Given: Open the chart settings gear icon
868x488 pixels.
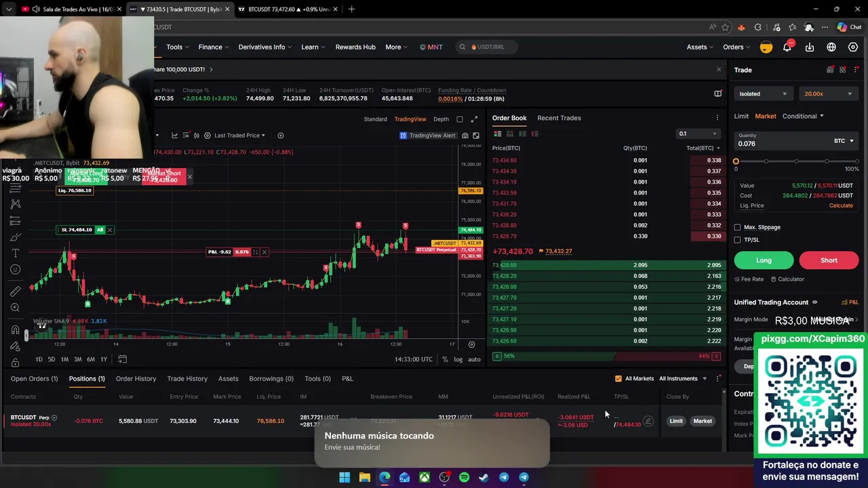Looking at the screenshot, I should 471,344.
